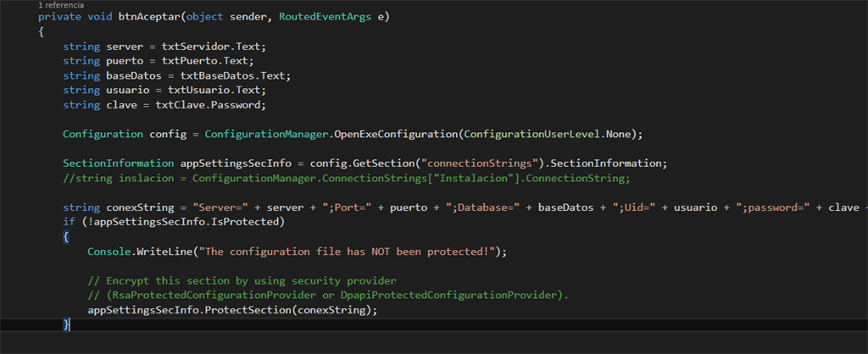The image size is (868, 354).
Task: Click the ";Database=" string literal
Action: point(482,208)
